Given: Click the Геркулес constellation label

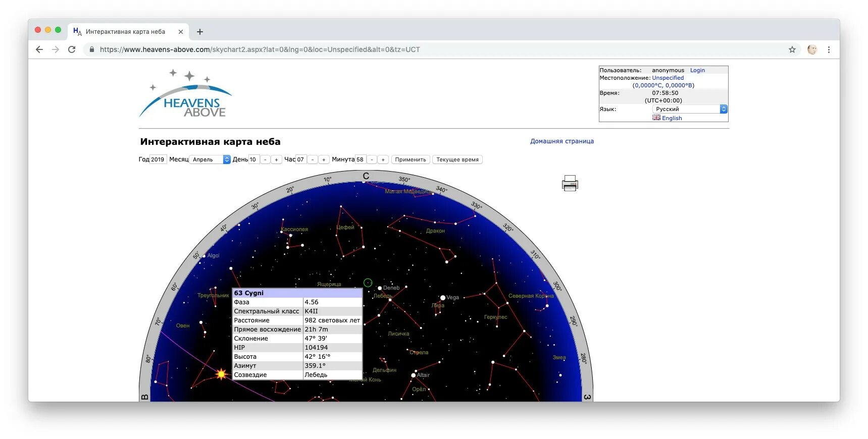Looking at the screenshot, I should pos(495,317).
